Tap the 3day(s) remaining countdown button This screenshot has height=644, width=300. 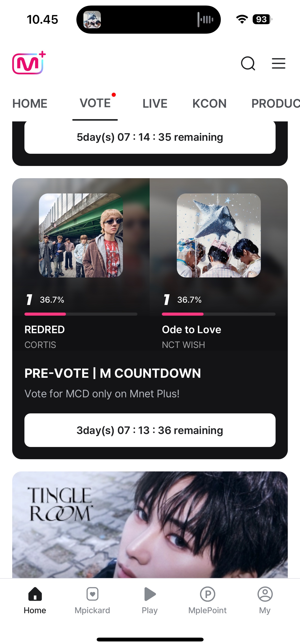click(x=150, y=430)
